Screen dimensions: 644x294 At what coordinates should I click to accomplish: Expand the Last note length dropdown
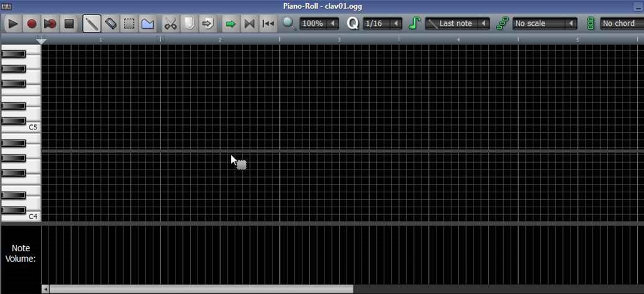click(x=457, y=24)
